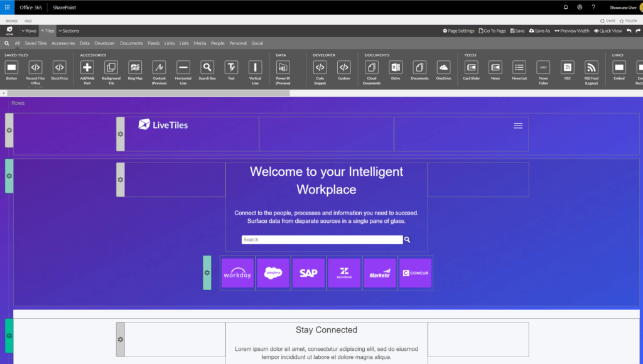
Task: Open the SharePoint link in top bar
Action: [65, 8]
